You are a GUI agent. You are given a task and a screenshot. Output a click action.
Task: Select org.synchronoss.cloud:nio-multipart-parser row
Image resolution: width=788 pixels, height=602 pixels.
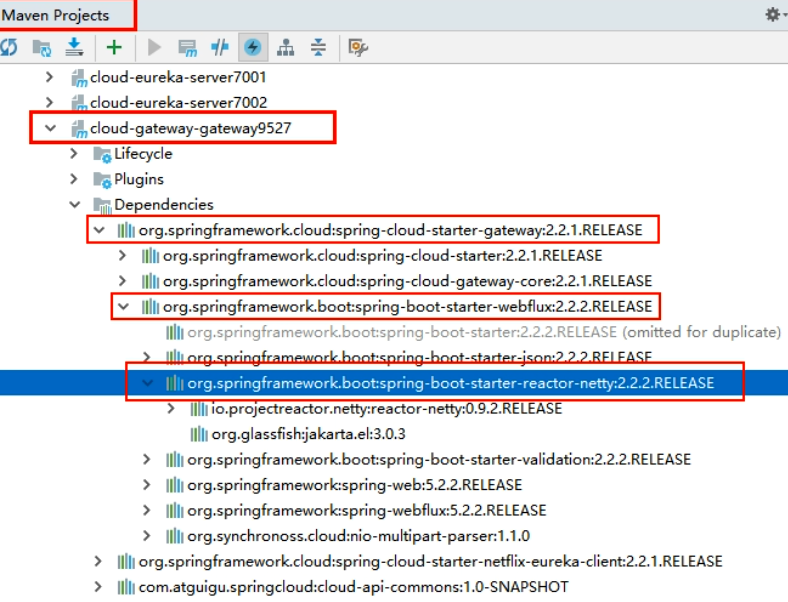(x=358, y=536)
